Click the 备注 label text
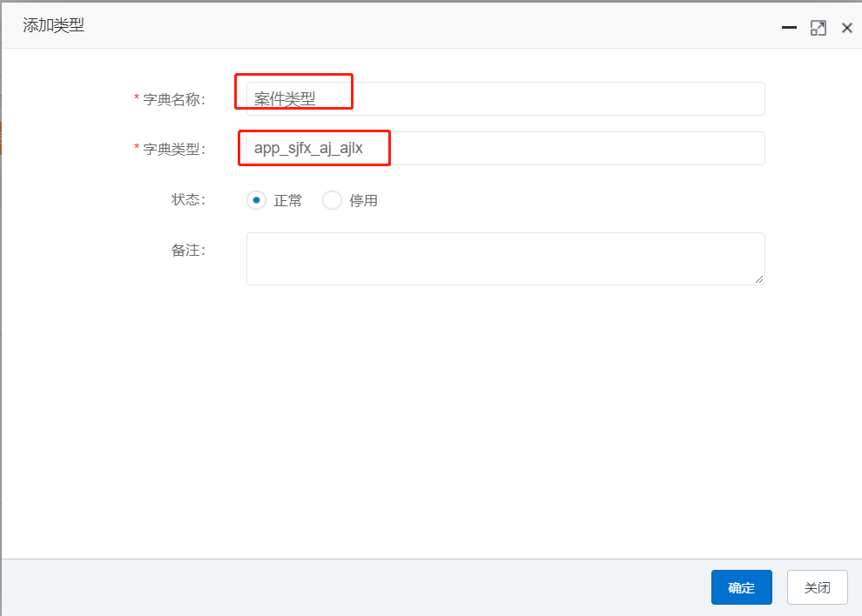 [188, 250]
